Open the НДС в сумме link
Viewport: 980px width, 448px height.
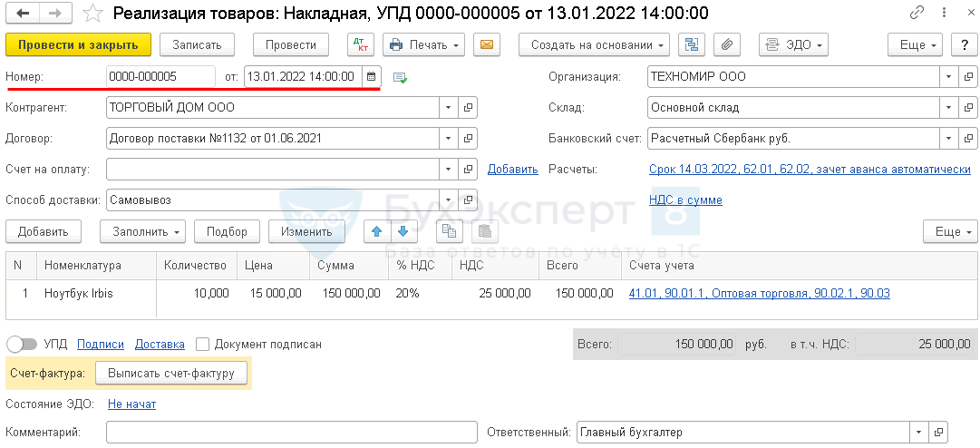click(685, 200)
